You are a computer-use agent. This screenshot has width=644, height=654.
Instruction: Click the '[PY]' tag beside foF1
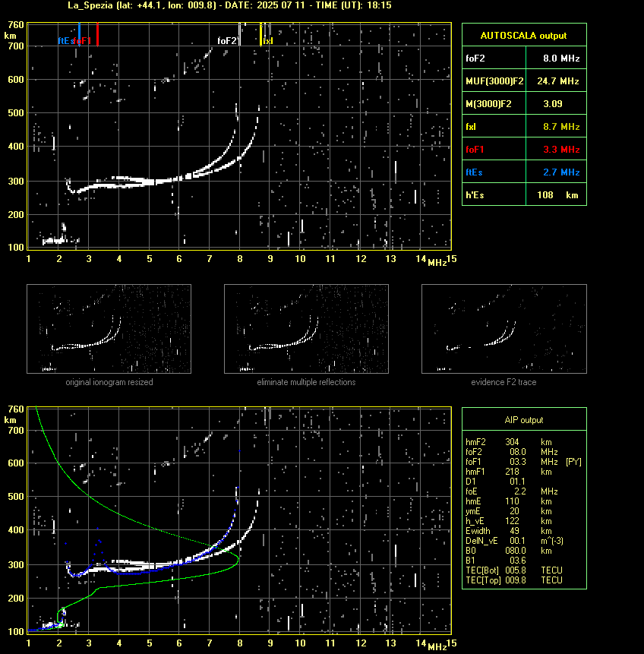573,462
